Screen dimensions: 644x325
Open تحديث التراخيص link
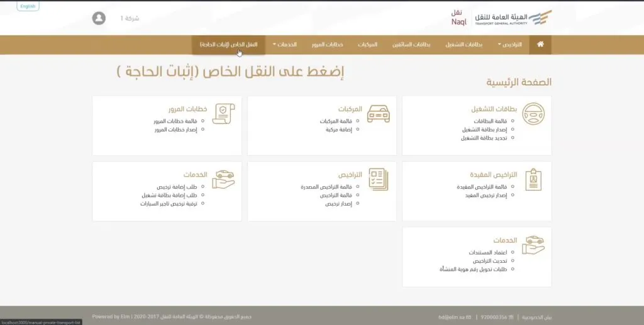point(489,261)
